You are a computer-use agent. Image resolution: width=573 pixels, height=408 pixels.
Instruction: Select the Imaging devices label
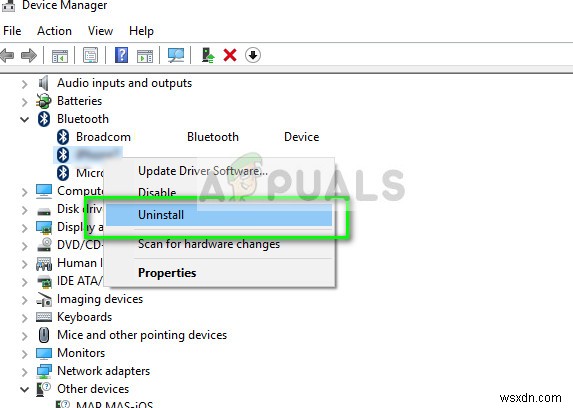click(100, 299)
